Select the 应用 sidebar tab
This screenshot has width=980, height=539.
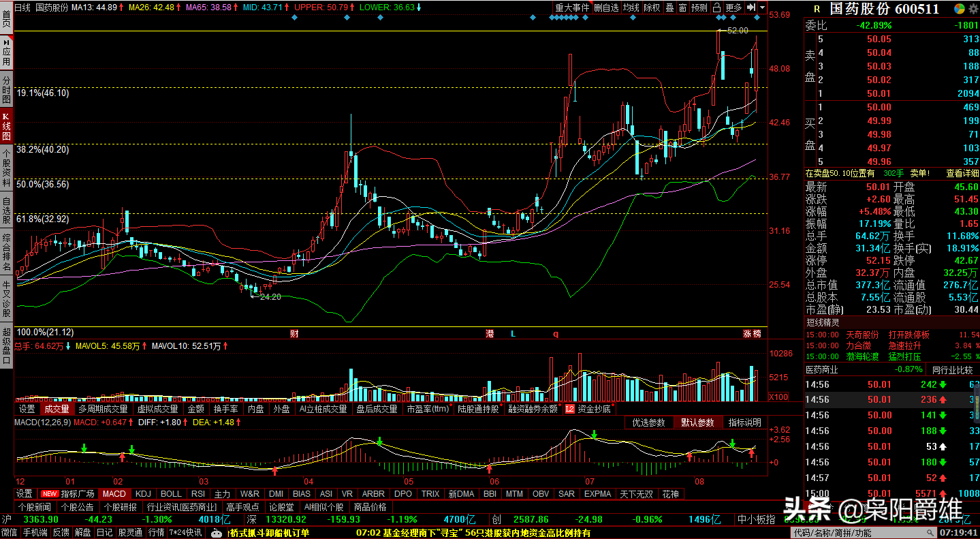pos(6,52)
